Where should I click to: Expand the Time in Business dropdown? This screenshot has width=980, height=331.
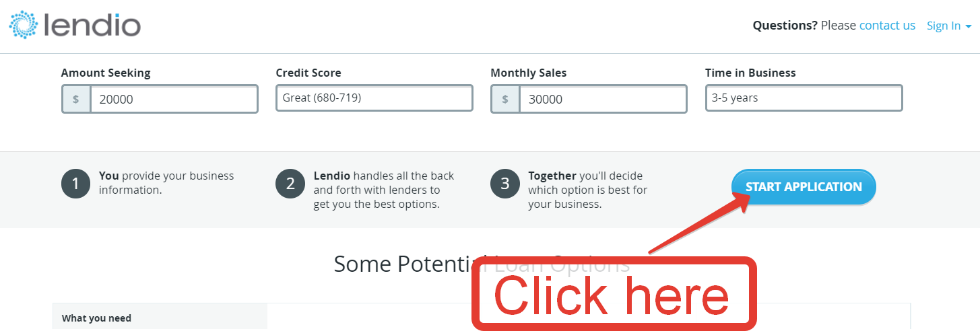(803, 98)
